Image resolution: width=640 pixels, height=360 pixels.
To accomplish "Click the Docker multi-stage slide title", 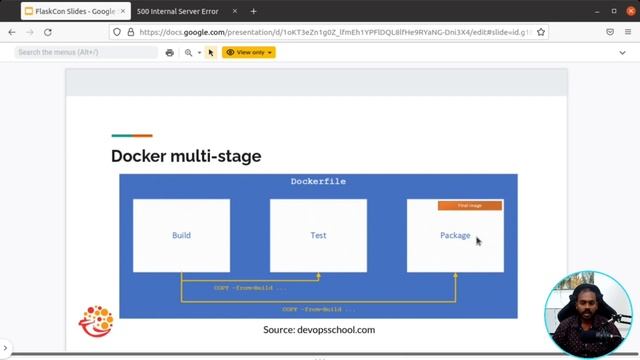I will [186, 156].
